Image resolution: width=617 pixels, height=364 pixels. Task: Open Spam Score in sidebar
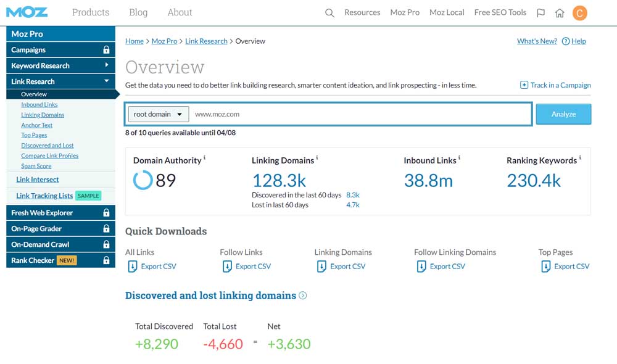click(36, 166)
